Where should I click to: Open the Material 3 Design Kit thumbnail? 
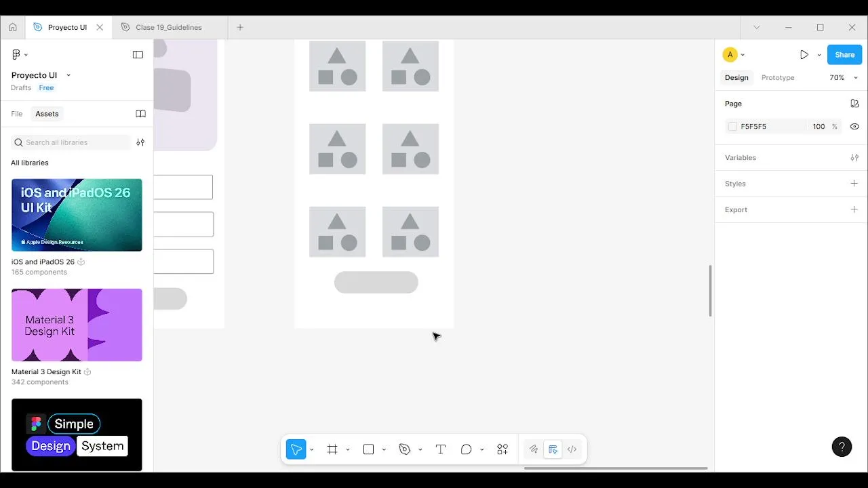77,325
